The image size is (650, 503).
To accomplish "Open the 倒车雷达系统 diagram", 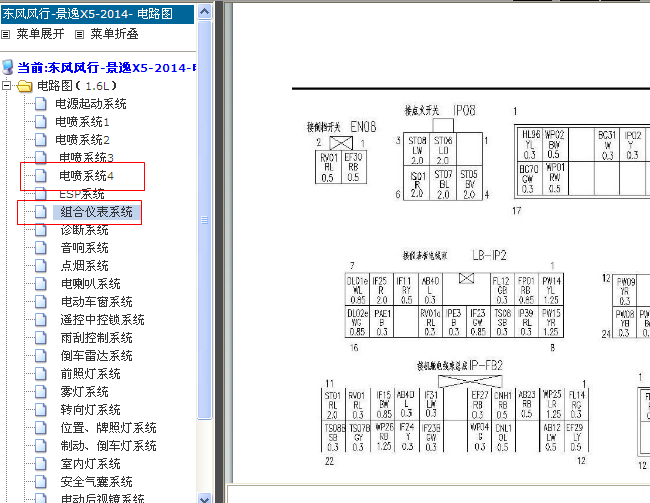I will [97, 356].
